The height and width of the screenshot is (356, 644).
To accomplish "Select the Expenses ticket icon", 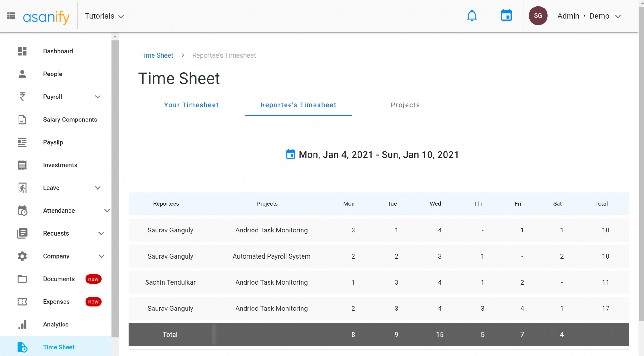I will [x=22, y=302].
